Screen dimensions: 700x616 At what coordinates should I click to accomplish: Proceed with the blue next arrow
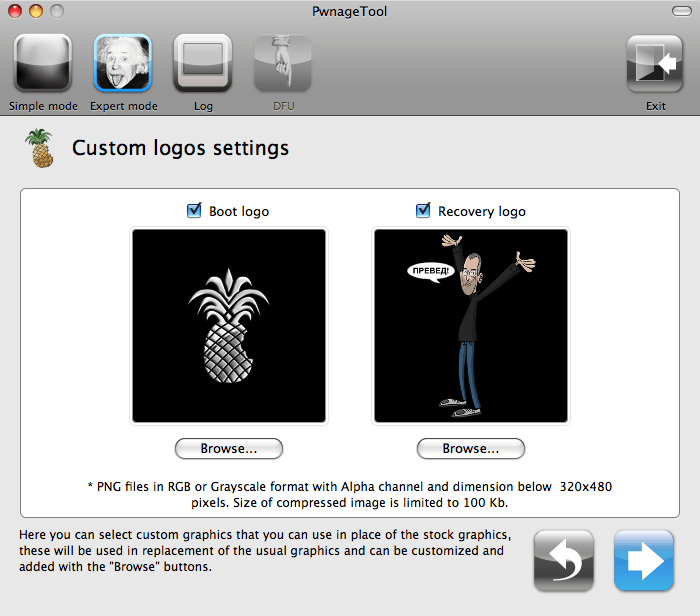643,561
